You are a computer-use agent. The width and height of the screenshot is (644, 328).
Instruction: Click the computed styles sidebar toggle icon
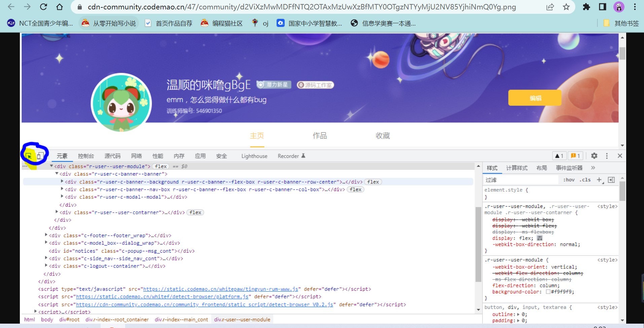coord(611,180)
